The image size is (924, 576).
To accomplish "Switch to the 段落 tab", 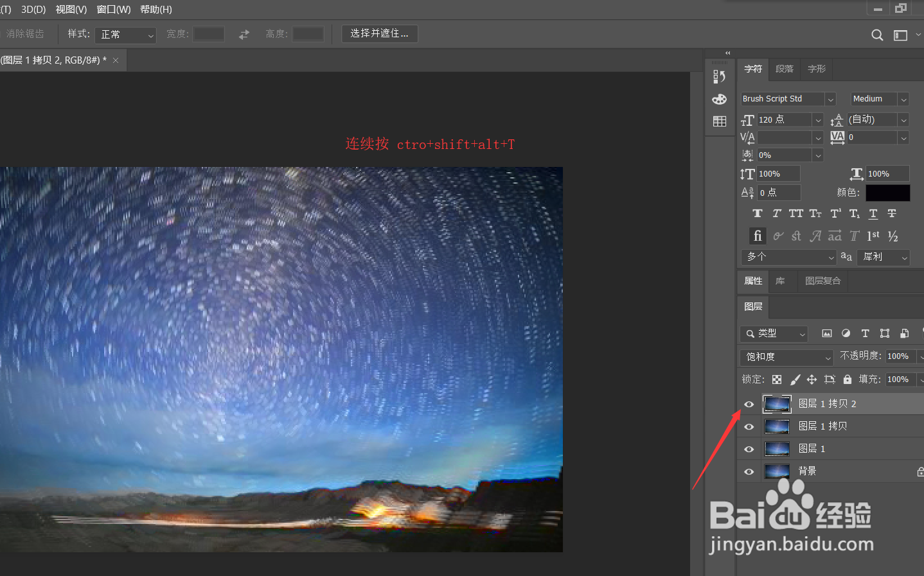I will (785, 69).
